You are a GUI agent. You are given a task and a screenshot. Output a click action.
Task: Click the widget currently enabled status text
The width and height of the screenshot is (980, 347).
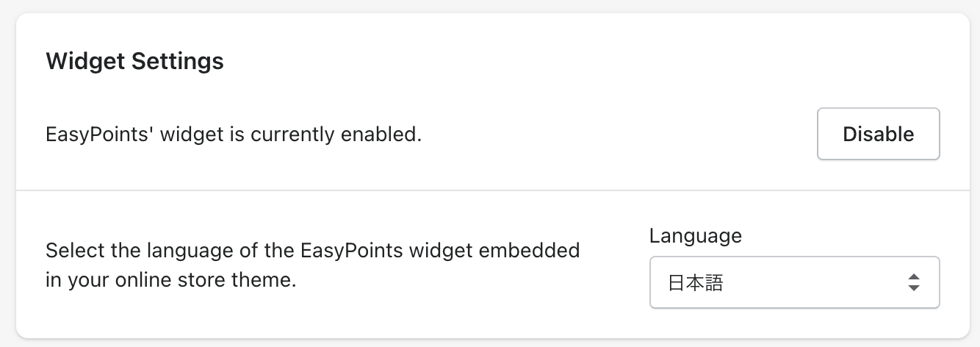tap(234, 135)
